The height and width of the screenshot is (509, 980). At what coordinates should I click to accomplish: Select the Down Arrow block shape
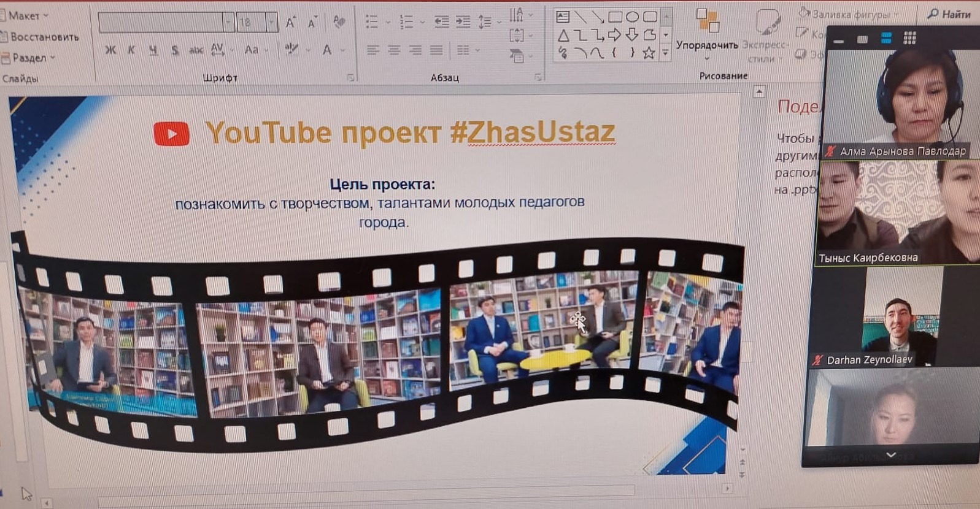(x=632, y=35)
